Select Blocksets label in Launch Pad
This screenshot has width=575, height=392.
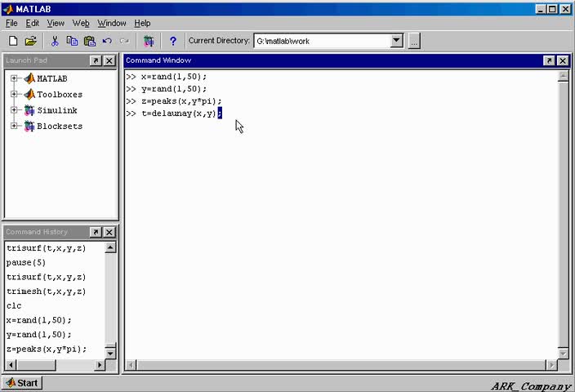pyautogui.click(x=60, y=126)
